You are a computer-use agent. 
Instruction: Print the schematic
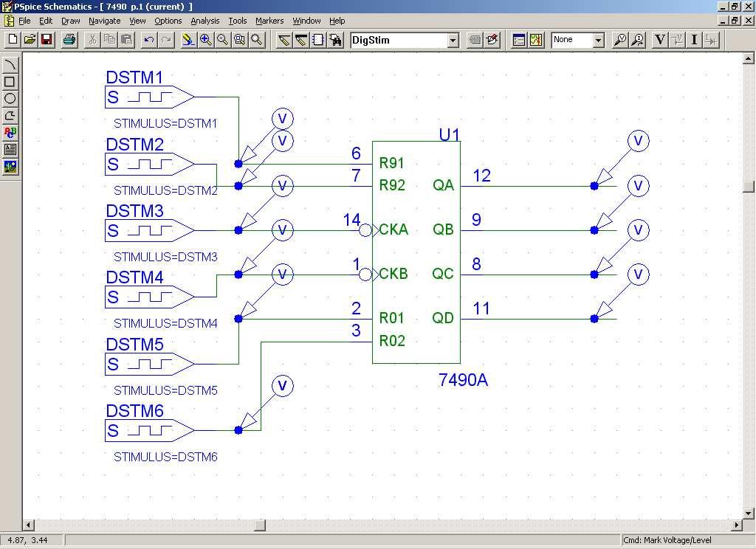pyautogui.click(x=69, y=40)
